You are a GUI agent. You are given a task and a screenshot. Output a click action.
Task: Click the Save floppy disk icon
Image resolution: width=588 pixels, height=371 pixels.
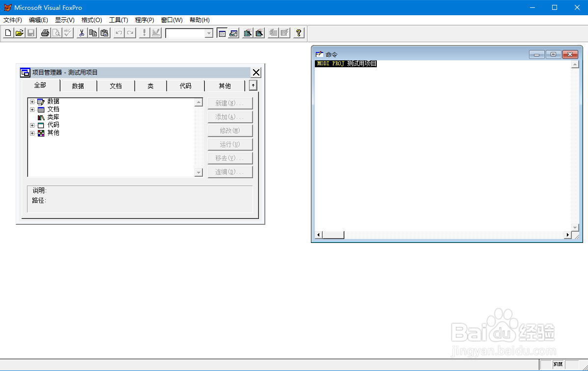[31, 33]
